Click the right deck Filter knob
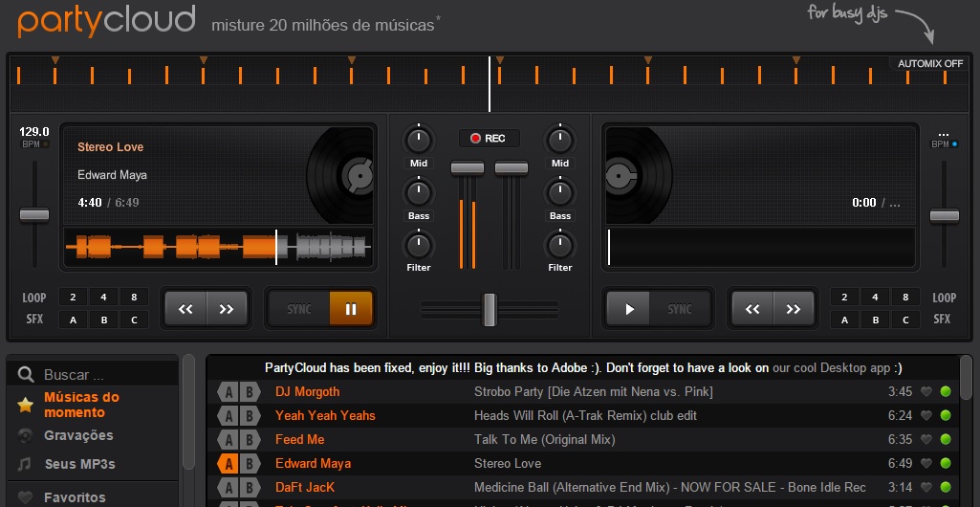 click(x=560, y=245)
